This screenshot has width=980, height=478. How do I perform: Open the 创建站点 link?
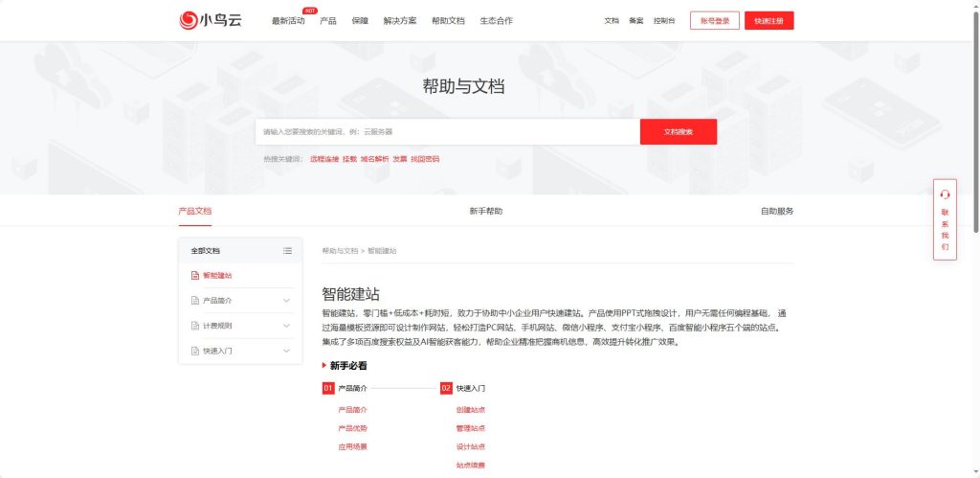[x=471, y=410]
